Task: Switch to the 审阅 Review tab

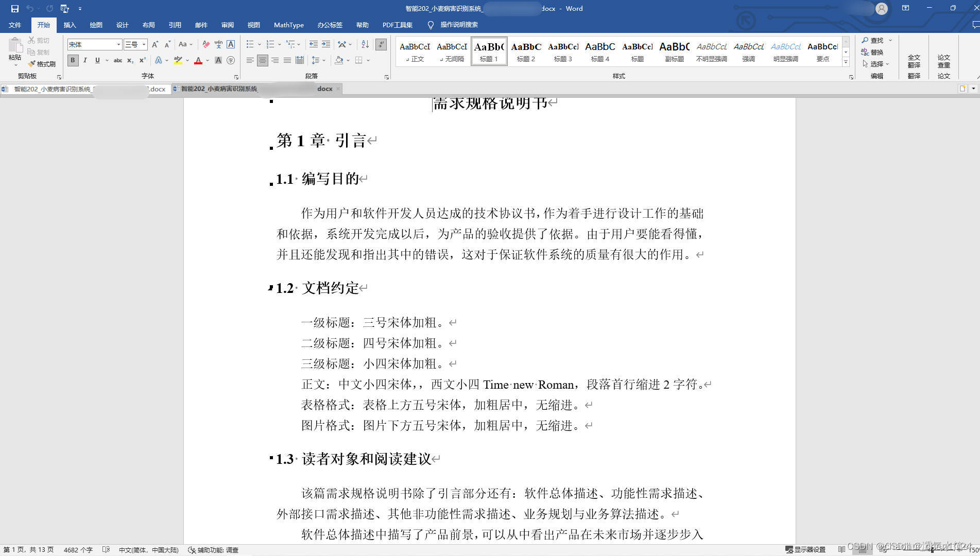Action: [x=227, y=25]
